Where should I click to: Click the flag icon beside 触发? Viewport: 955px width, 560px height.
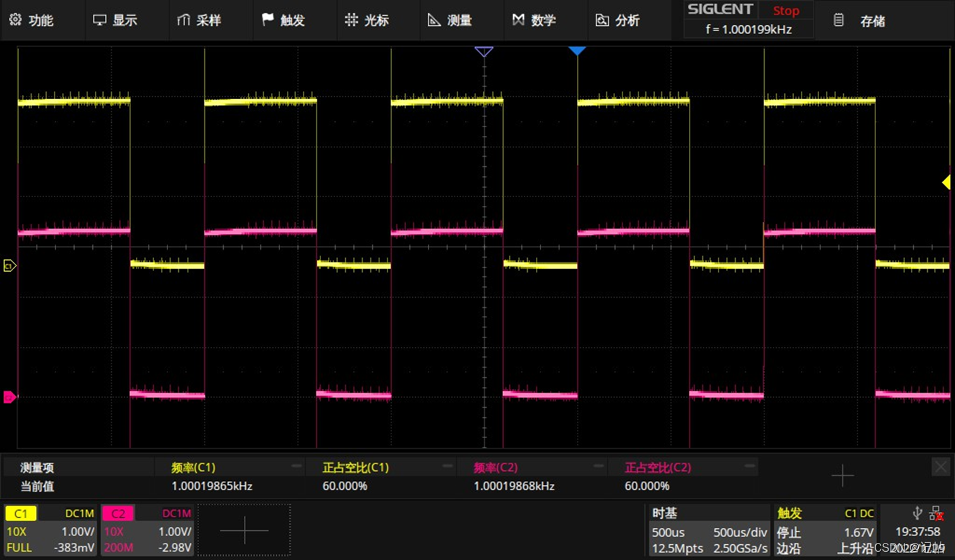point(267,20)
